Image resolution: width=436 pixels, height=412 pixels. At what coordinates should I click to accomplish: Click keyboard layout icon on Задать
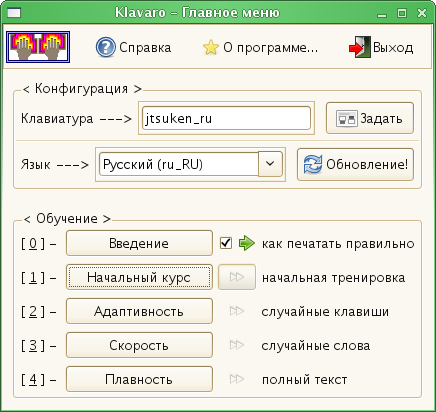(347, 118)
